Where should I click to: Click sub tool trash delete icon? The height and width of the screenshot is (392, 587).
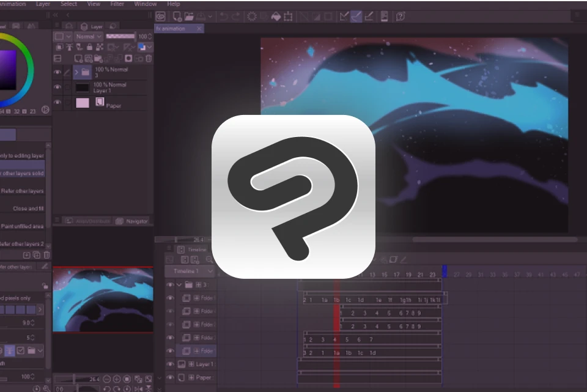pyautogui.click(x=47, y=255)
